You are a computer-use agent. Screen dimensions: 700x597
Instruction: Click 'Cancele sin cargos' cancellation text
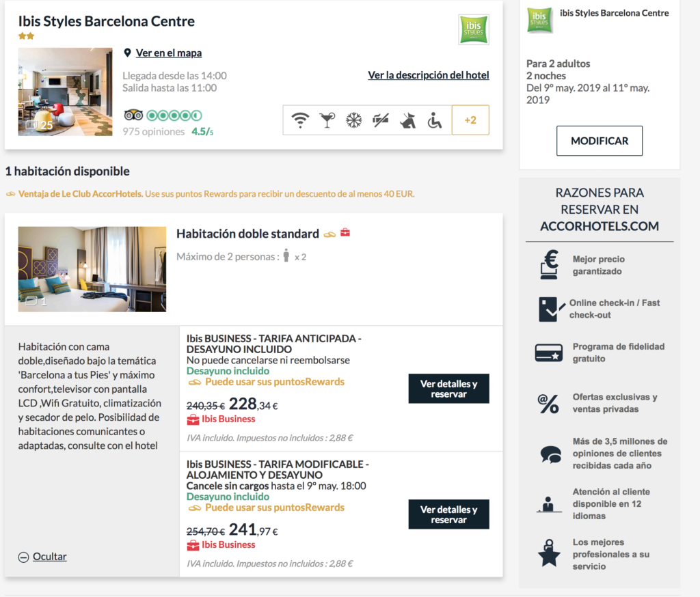pyautogui.click(x=228, y=486)
